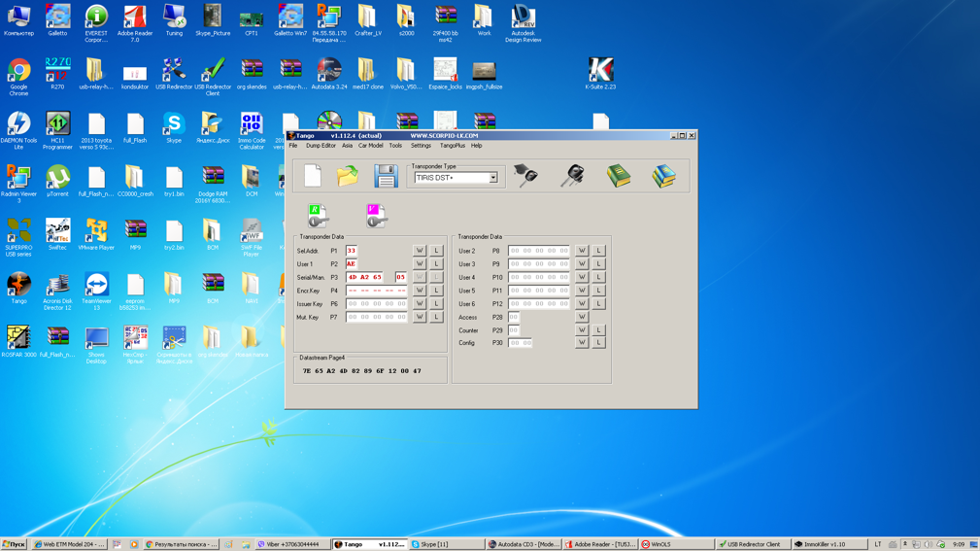980x551 pixels.
Task: Open the TeamViewer 13 desktop shortcut
Action: tap(96, 291)
